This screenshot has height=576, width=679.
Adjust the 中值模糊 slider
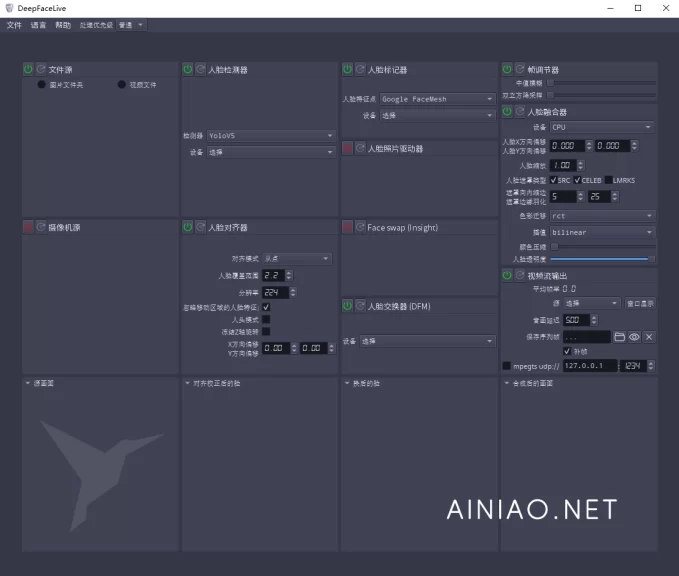click(x=601, y=83)
